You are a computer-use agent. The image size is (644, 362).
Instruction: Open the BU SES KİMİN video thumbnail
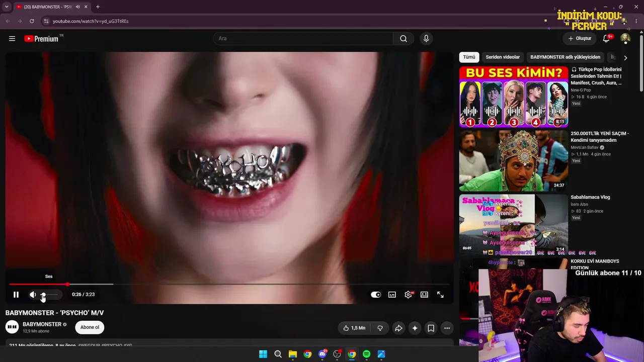[514, 97]
